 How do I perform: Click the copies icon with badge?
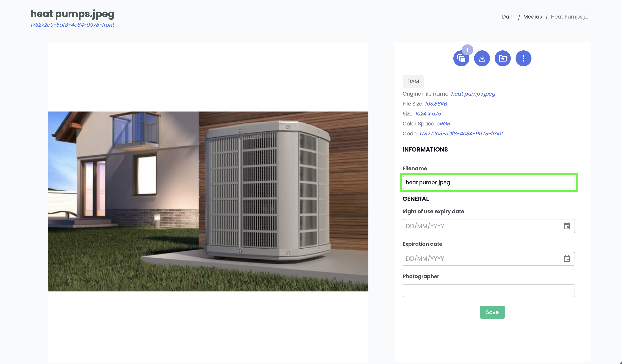(461, 59)
